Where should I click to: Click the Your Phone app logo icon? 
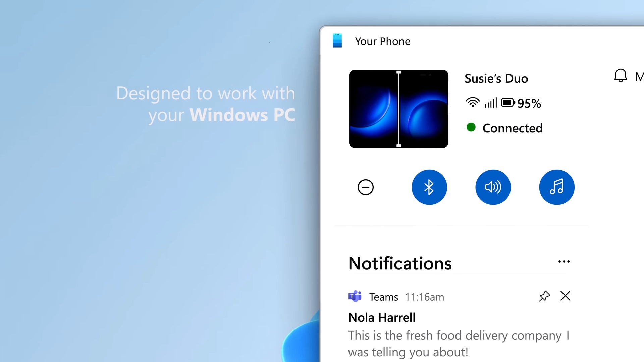tap(337, 41)
